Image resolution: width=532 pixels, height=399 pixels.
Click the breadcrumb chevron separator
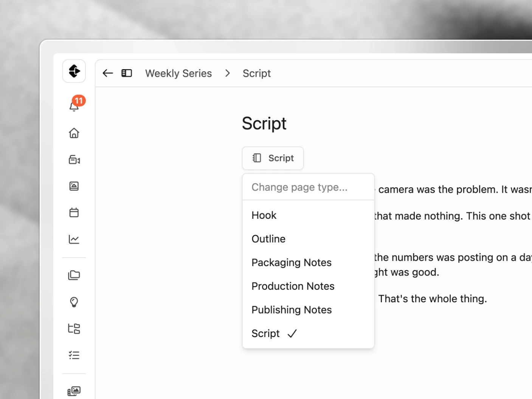(x=227, y=73)
